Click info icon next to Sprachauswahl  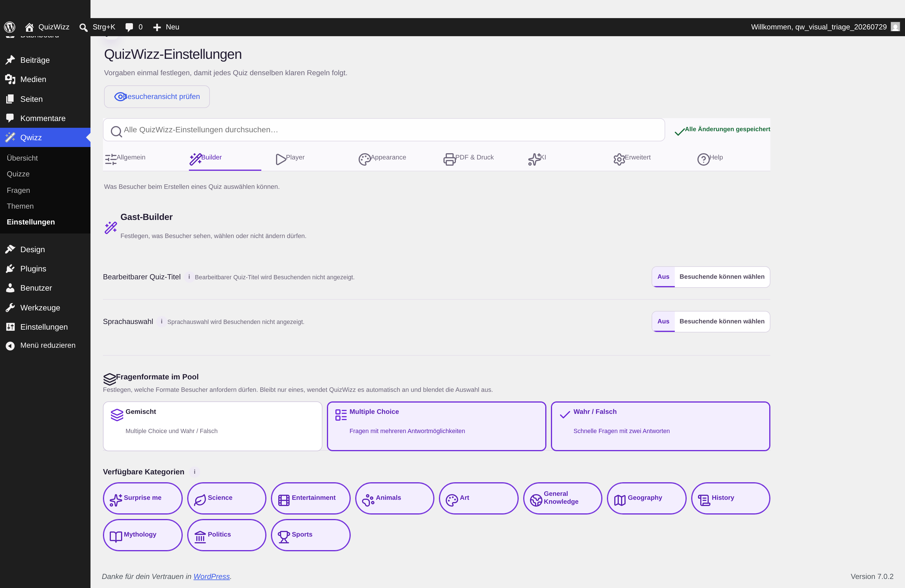(161, 321)
